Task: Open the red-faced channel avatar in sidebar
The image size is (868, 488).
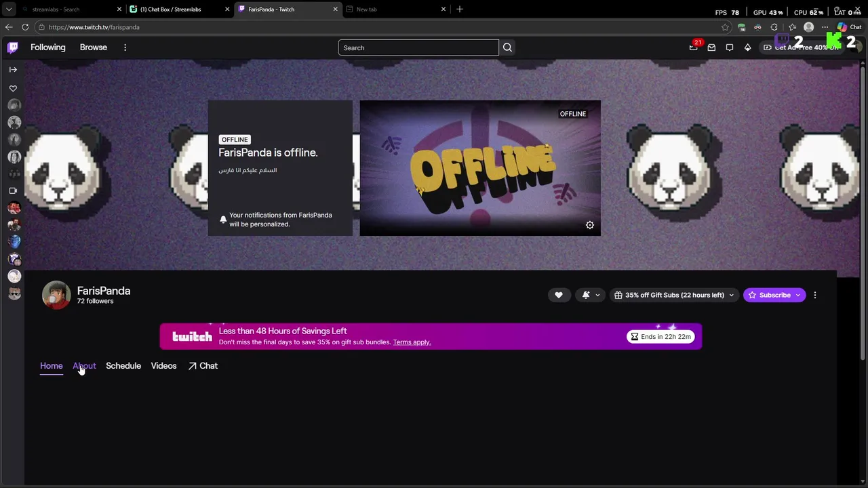Action: [x=14, y=208]
